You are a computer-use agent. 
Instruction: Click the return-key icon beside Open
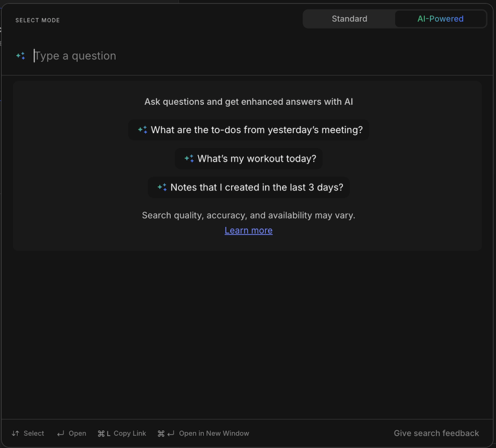coord(61,433)
